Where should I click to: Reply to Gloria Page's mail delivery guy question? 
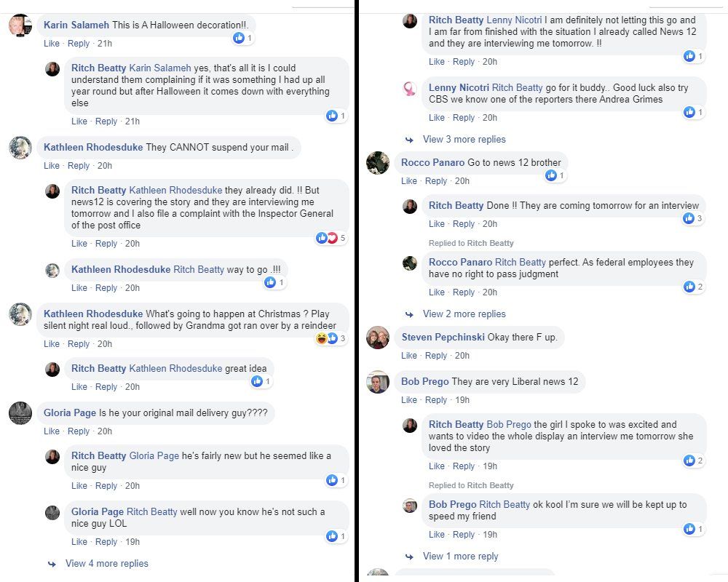point(79,431)
